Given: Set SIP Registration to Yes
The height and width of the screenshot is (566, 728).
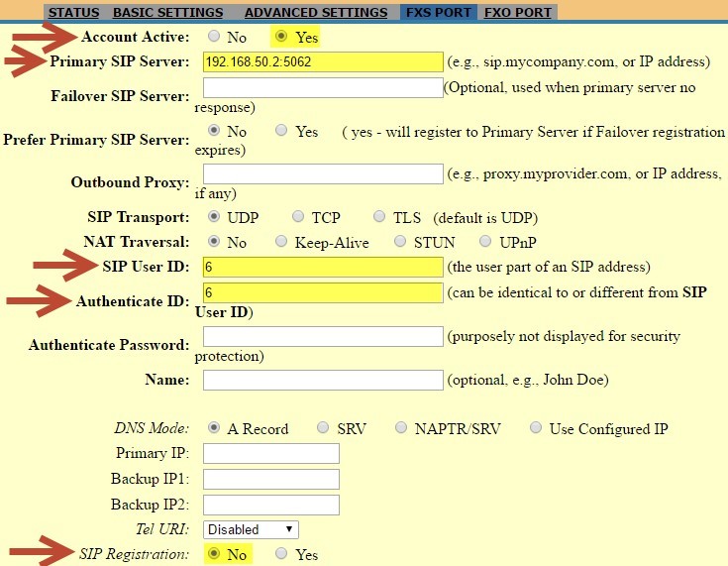Looking at the screenshot, I should point(281,553).
